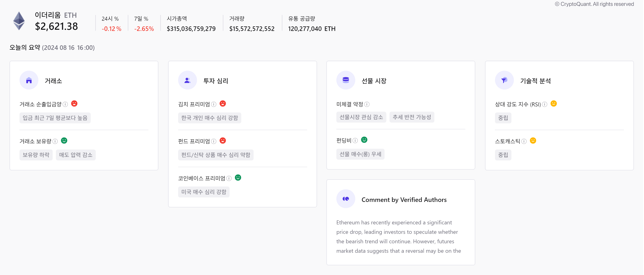Open info icon next to 김치 프리미엄
Image resolution: width=644 pixels, height=275 pixels.
coord(214,104)
